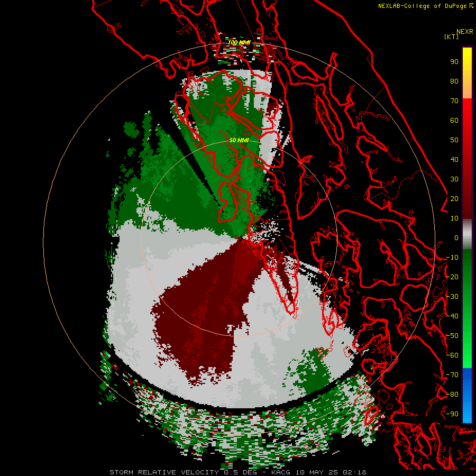The image size is (476, 476).
Task: Click the -80 scale label
Action: click(x=452, y=395)
